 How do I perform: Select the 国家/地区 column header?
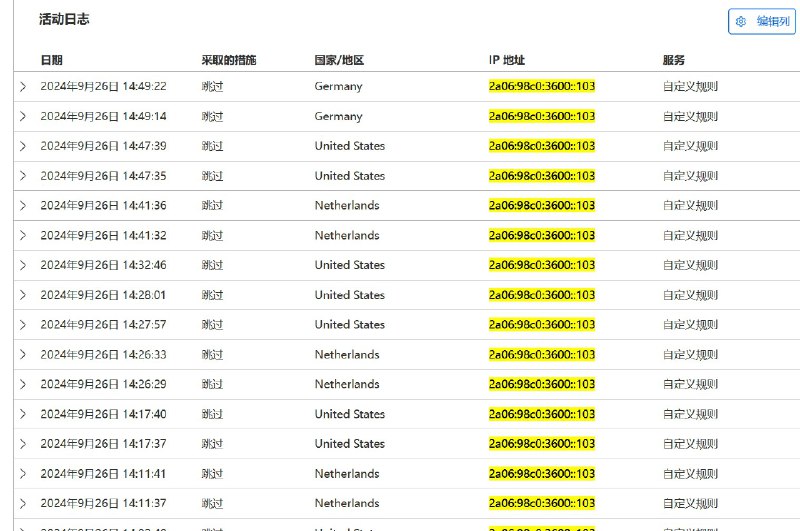pyautogui.click(x=341, y=60)
